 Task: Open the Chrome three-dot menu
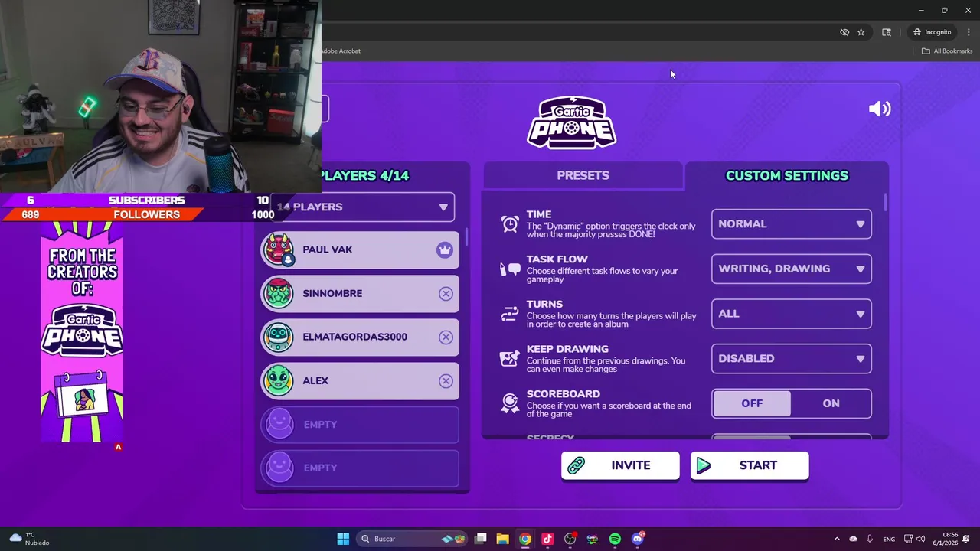coord(969,32)
